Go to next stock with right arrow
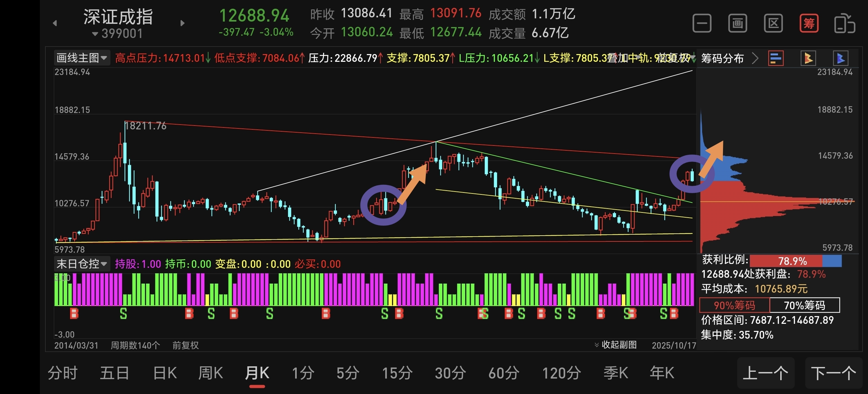Image resolution: width=868 pixels, height=394 pixels. pyautogui.click(x=182, y=23)
